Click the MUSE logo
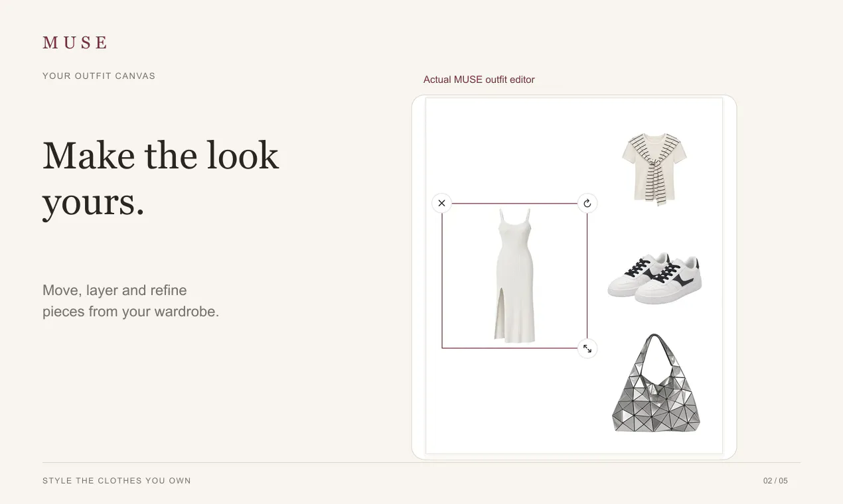This screenshot has height=504, width=843. pos(74,43)
